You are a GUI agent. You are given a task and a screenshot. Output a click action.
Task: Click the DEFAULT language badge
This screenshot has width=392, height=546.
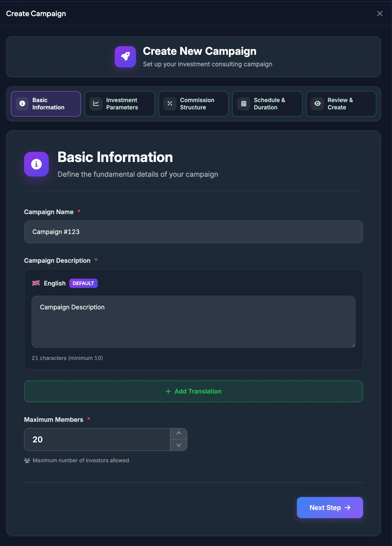83,283
